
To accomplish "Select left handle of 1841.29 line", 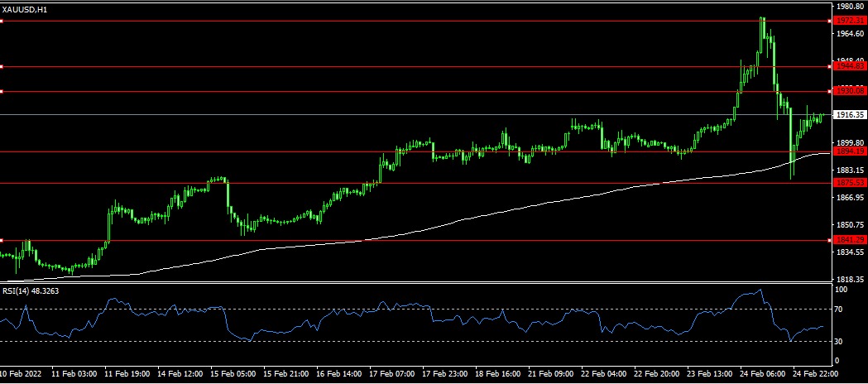I will [x=2, y=240].
